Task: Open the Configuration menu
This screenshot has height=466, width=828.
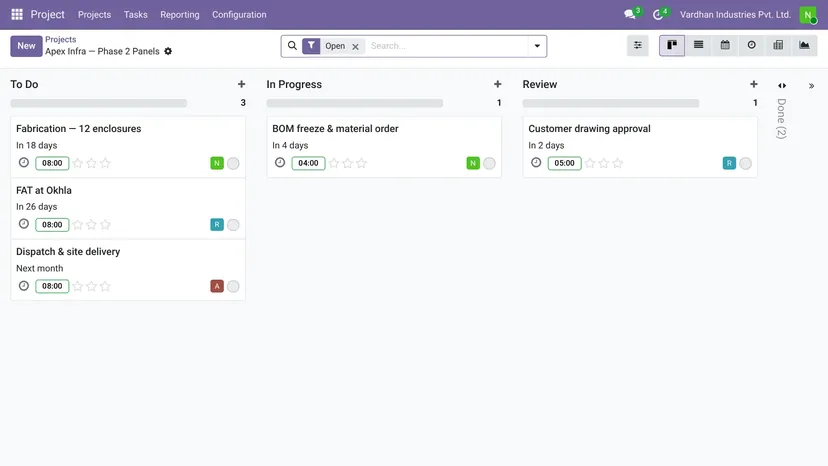Action: [239, 15]
